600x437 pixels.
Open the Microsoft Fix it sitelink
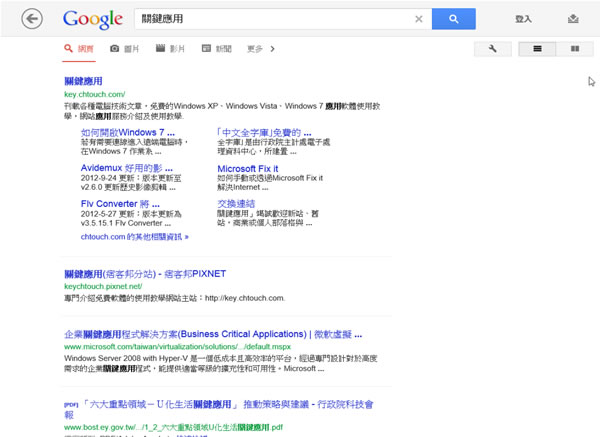point(248,169)
